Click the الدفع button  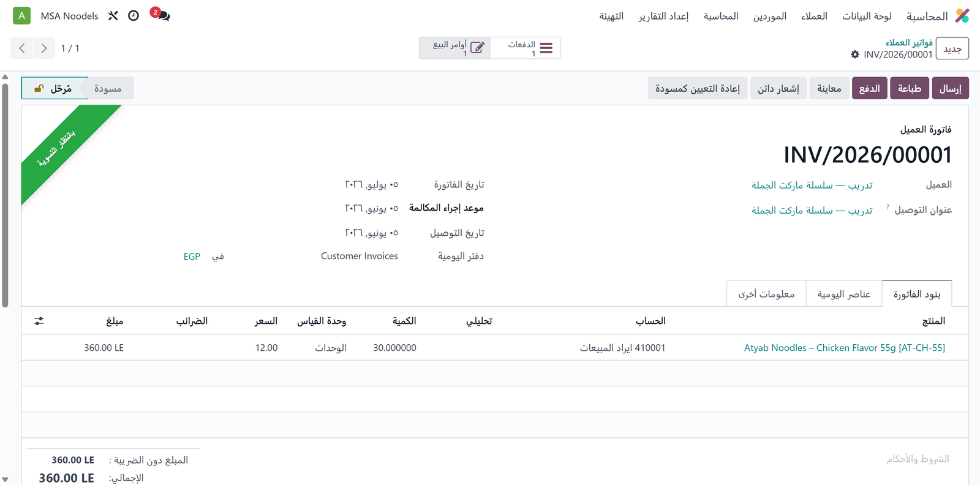click(870, 88)
